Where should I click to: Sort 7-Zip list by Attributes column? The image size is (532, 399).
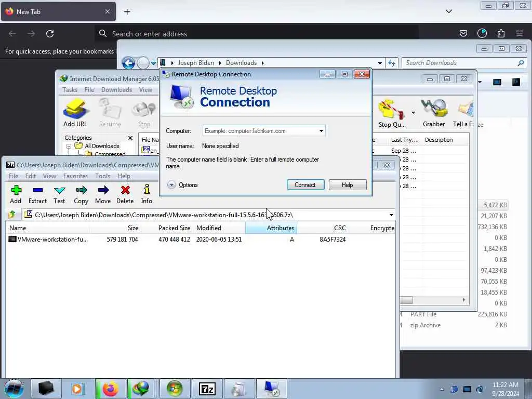pyautogui.click(x=271, y=228)
